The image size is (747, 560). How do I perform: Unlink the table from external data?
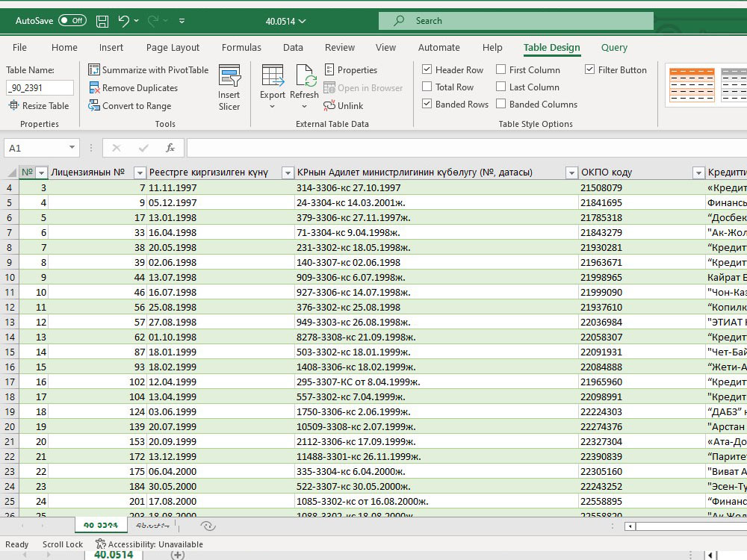click(343, 106)
